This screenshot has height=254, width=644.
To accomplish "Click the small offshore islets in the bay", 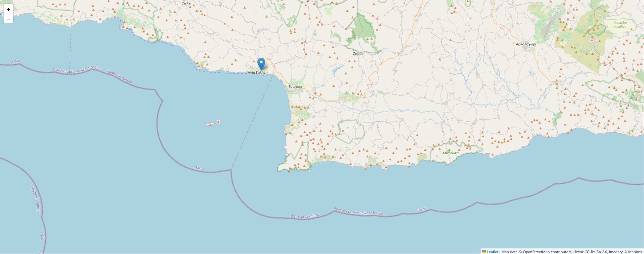I will (212, 123).
